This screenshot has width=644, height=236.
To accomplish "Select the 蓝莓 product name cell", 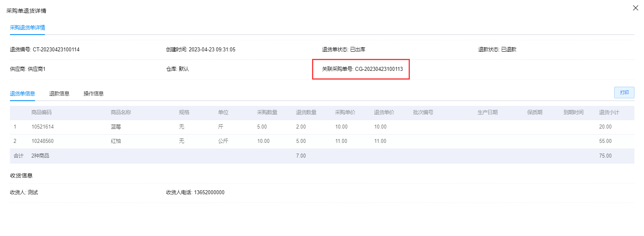I will [x=116, y=127].
